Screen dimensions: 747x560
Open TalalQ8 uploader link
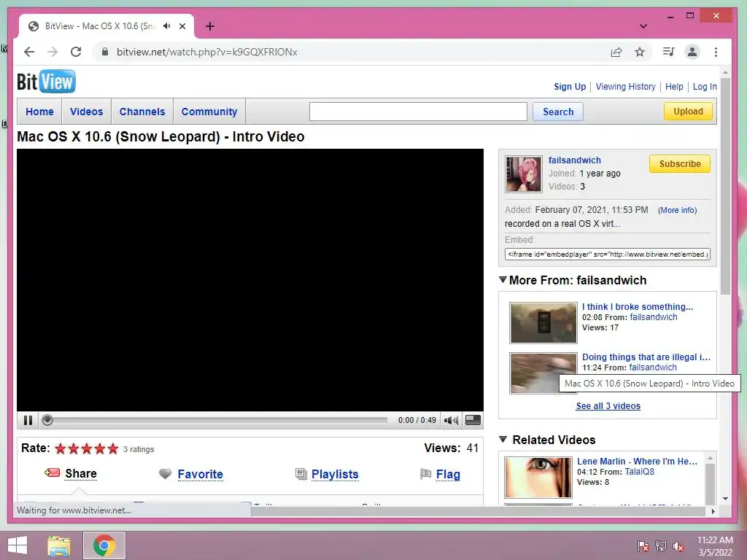coord(639,472)
